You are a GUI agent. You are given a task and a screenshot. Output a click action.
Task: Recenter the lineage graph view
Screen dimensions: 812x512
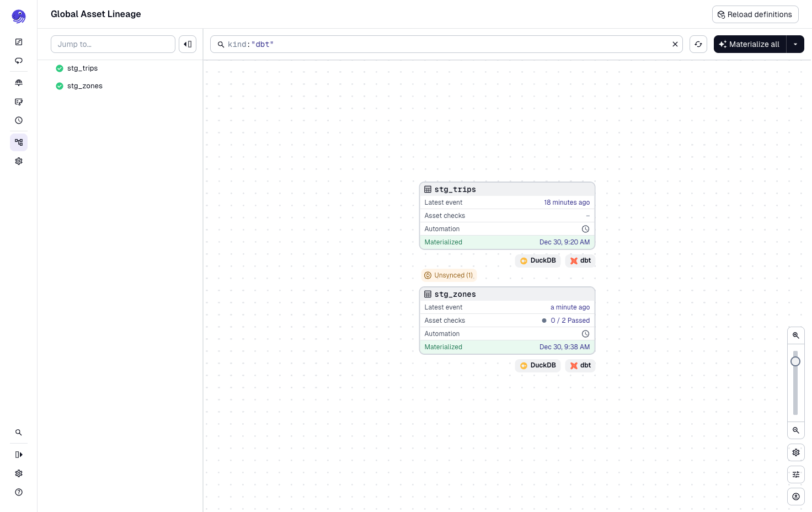point(796,497)
